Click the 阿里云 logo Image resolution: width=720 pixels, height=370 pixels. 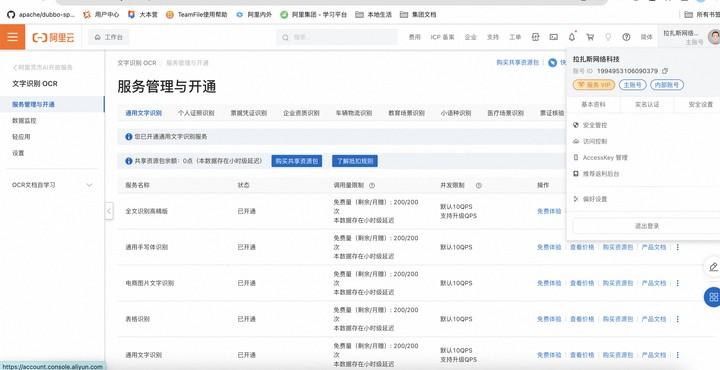(53, 37)
